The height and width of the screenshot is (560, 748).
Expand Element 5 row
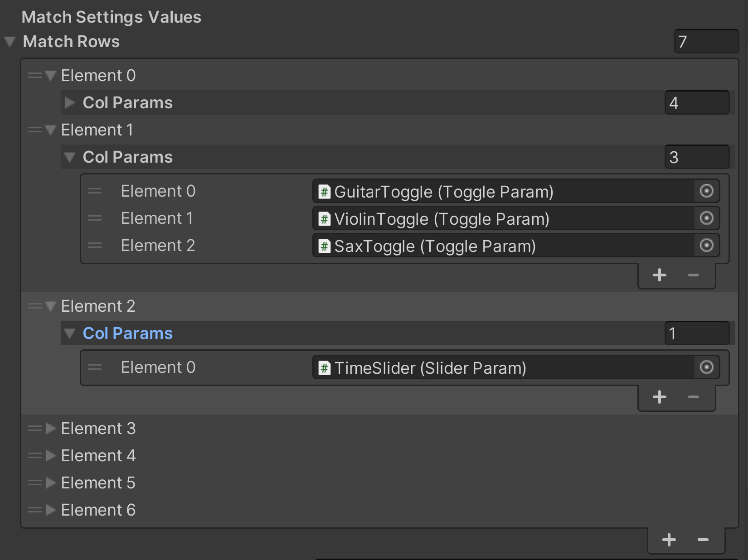click(x=51, y=483)
